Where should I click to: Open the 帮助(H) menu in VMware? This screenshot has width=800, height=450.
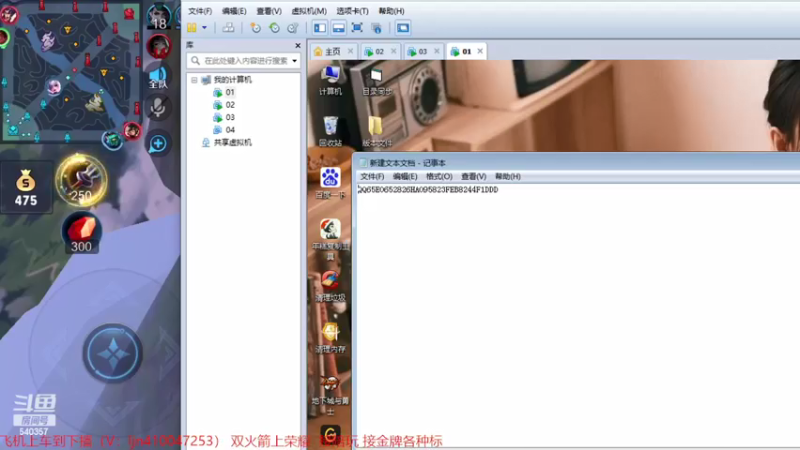[391, 11]
